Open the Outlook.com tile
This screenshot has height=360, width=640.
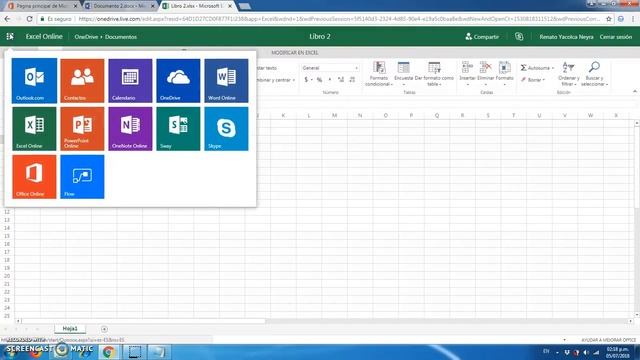[x=34, y=80]
